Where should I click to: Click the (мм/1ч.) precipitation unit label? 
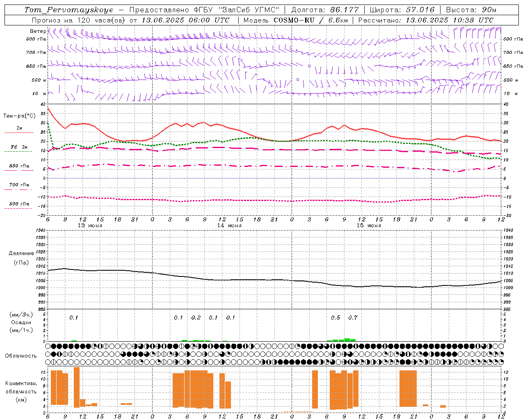21,330
